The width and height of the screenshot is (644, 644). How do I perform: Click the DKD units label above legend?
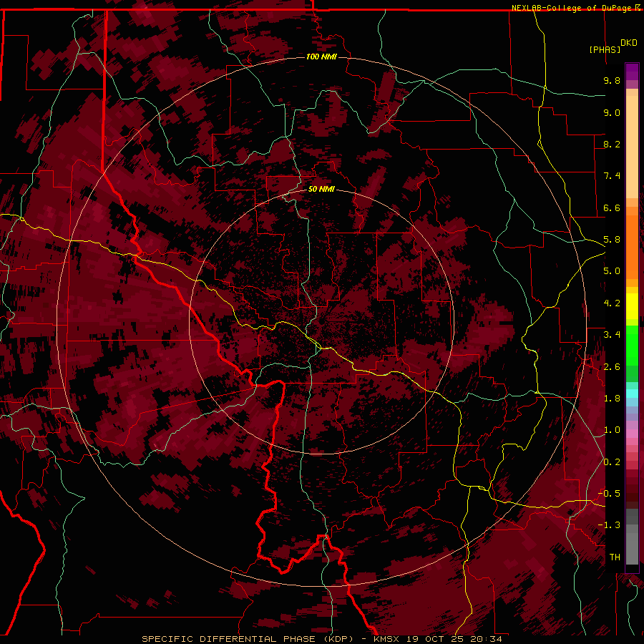click(628, 43)
